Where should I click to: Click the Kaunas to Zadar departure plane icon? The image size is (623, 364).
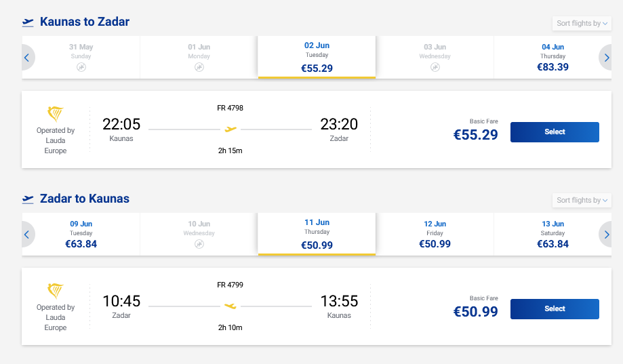pyautogui.click(x=28, y=22)
